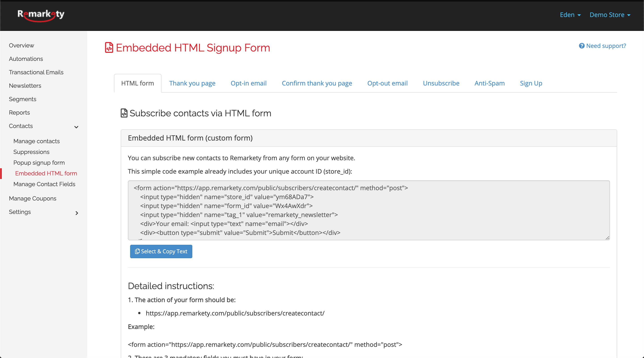Open Suppressions submenu item
The height and width of the screenshot is (358, 644).
point(31,152)
